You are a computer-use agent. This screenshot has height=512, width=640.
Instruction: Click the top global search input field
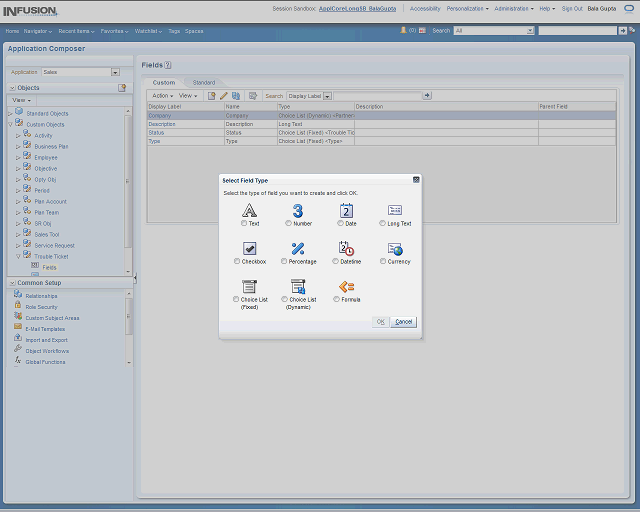pos(576,31)
